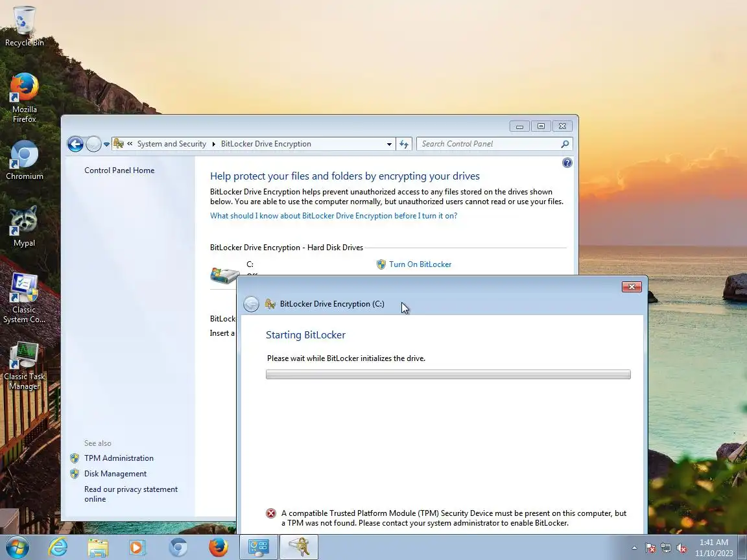Screen dimensions: 747x560
Task: Select Classic System Configuration desktop shortcut
Action: 24,298
